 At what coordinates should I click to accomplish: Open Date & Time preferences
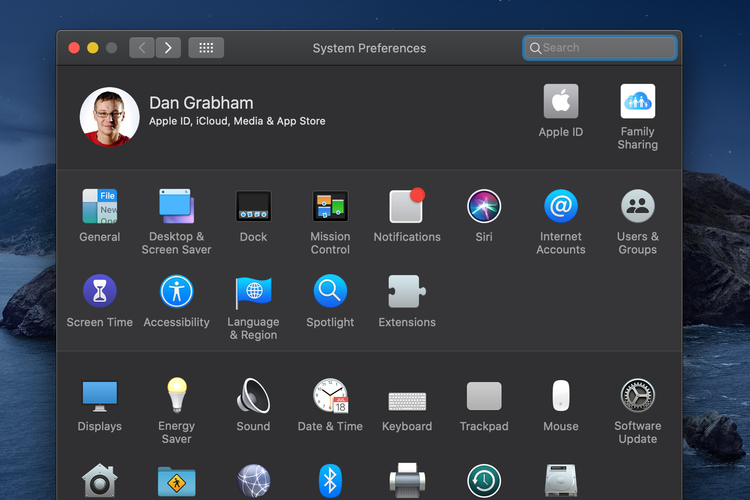pos(330,395)
